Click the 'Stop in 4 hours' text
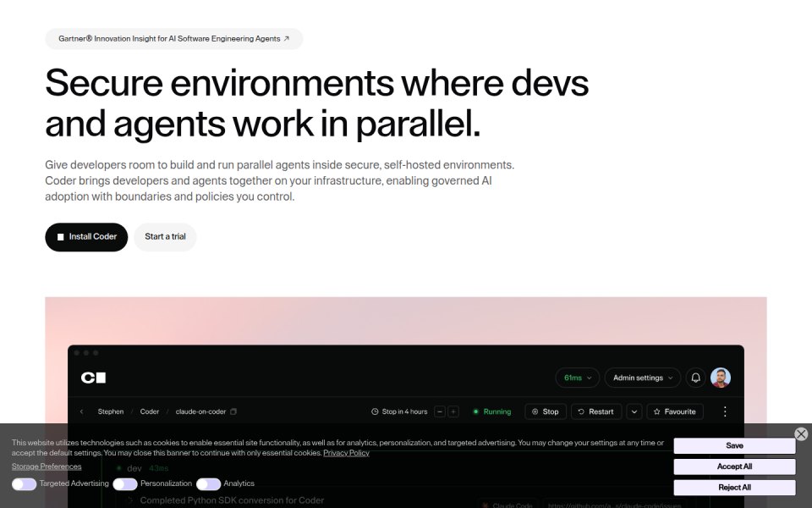 (x=404, y=411)
